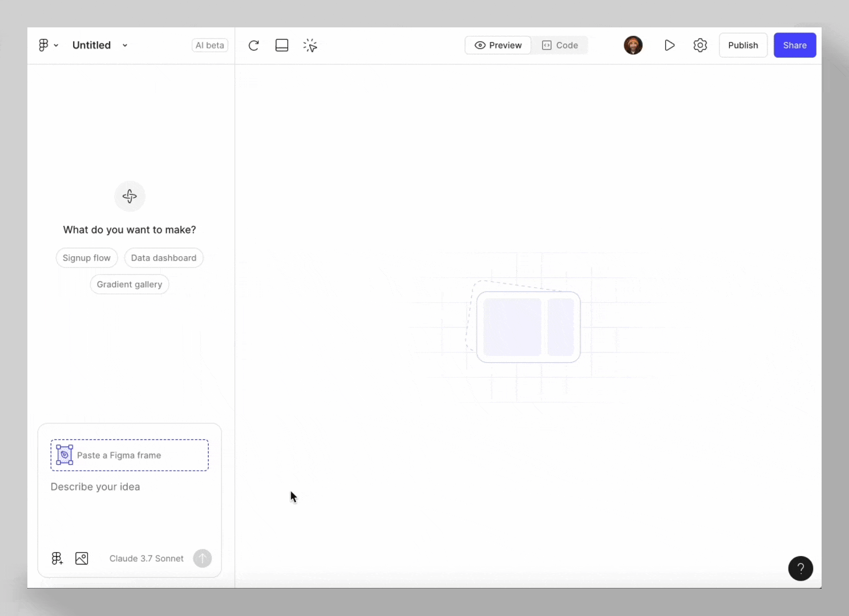
Task: Click your profile avatar
Action: tap(633, 45)
